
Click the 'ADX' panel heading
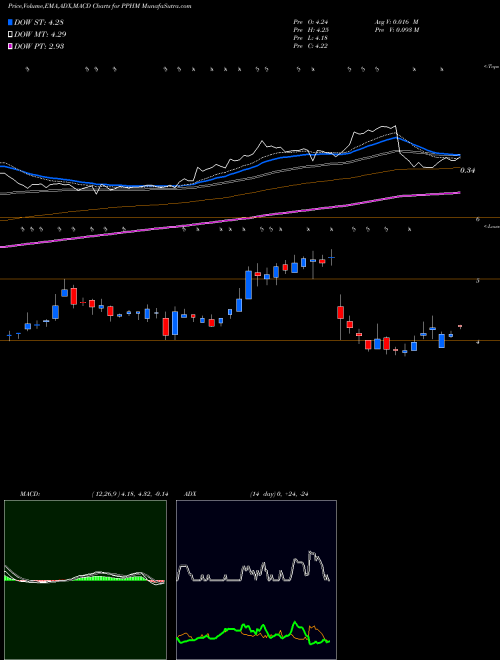[190, 494]
